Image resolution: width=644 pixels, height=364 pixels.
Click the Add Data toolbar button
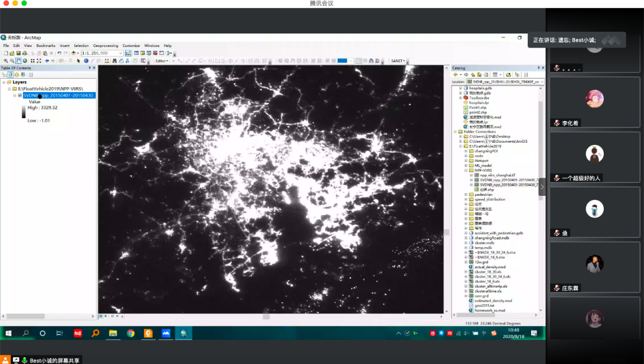[74, 53]
